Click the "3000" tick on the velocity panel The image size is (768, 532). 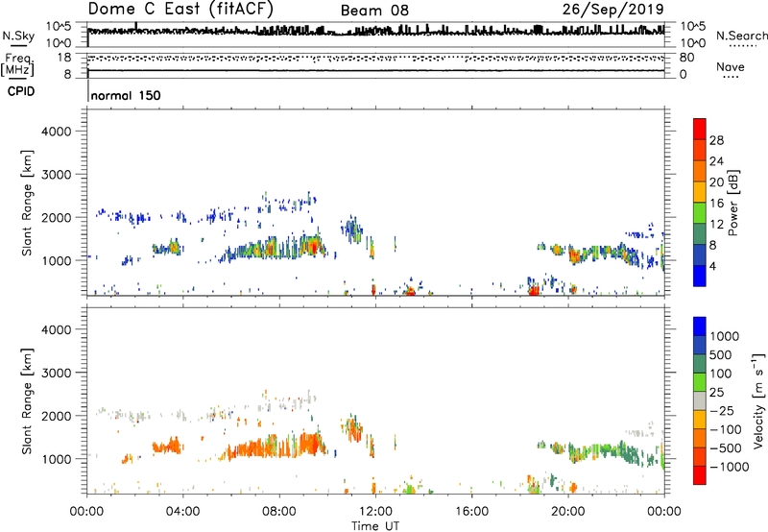coord(56,373)
